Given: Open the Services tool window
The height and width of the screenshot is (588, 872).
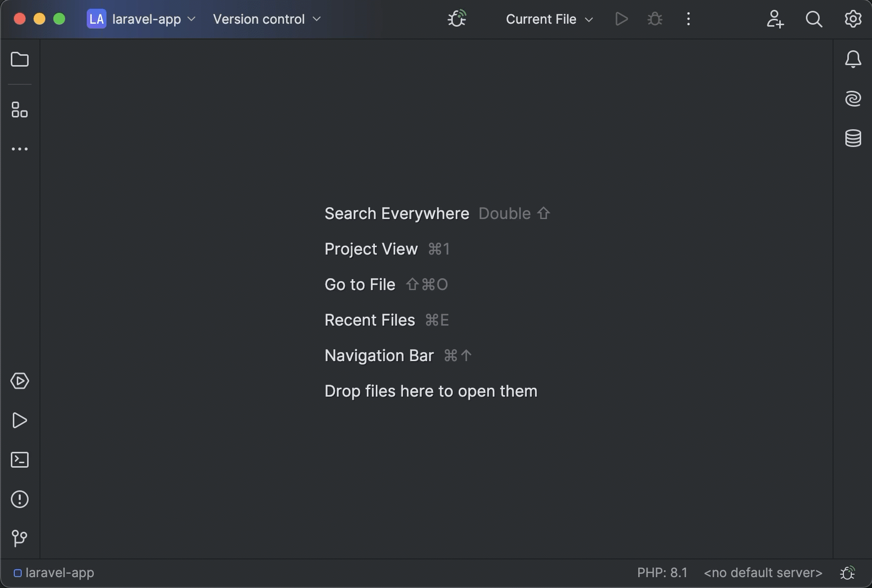Looking at the screenshot, I should point(20,381).
